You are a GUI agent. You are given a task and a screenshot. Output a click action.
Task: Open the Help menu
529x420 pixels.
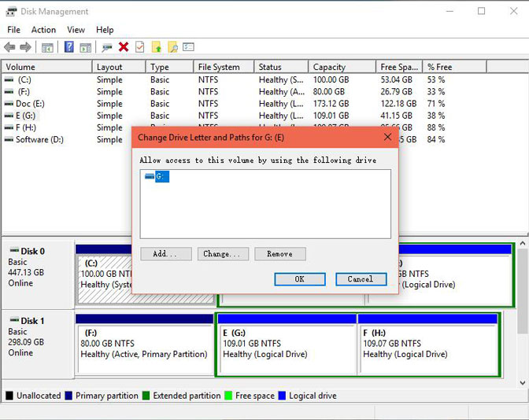pyautogui.click(x=105, y=30)
